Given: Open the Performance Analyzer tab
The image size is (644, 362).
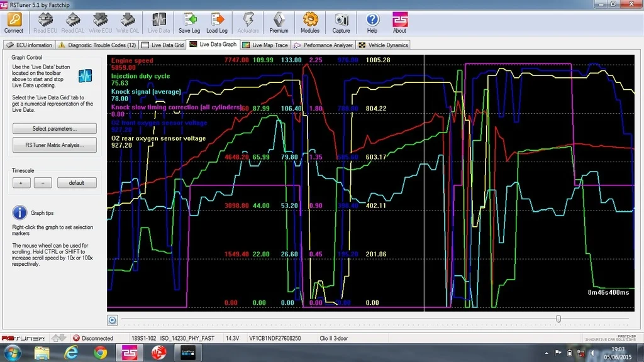Looking at the screenshot, I should click(x=323, y=45).
